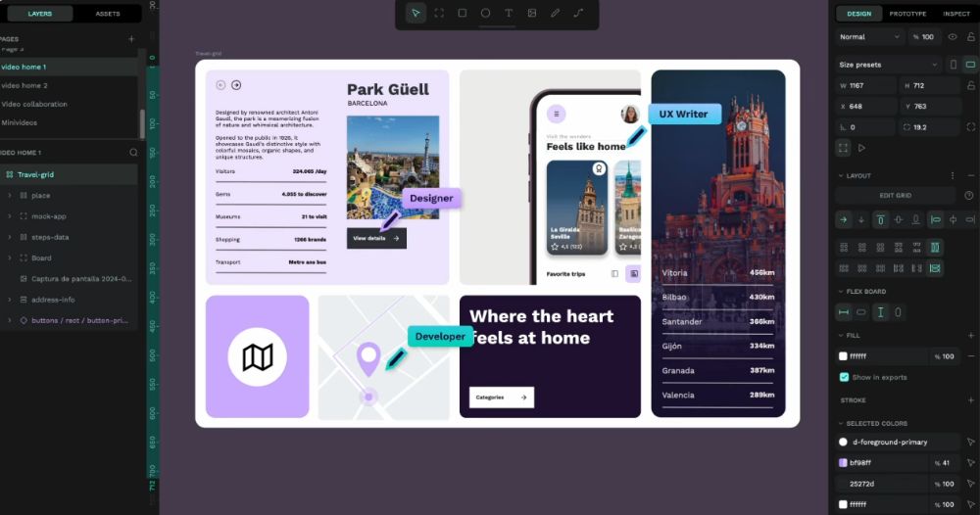This screenshot has height=515, width=980.
Task: Switch to the Prototype tab
Action: pyautogui.click(x=907, y=14)
